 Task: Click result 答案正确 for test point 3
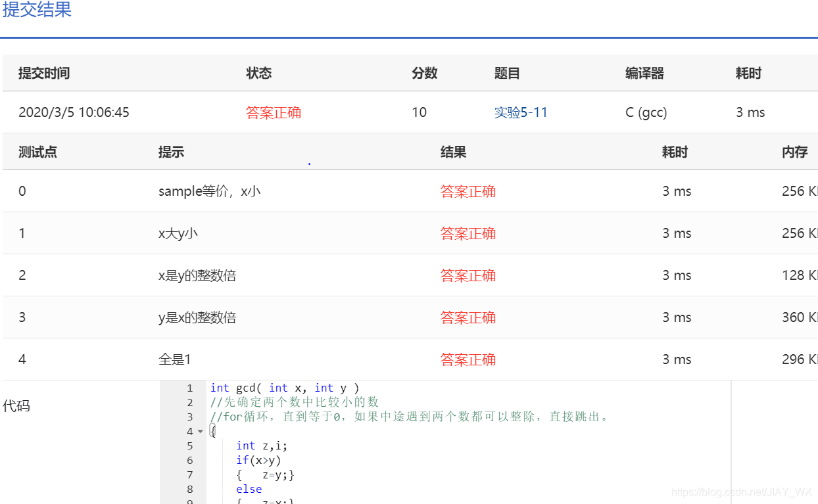pos(468,317)
